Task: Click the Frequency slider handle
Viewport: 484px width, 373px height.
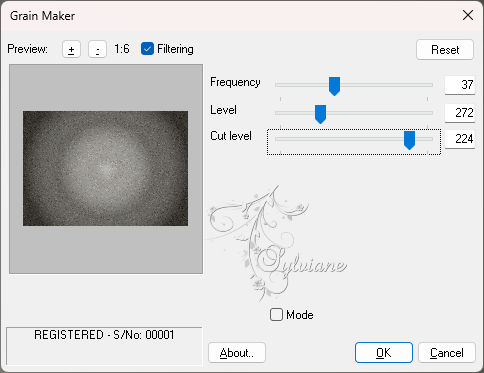Action: 334,86
